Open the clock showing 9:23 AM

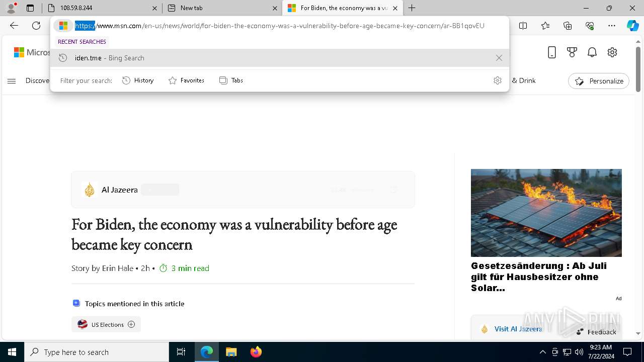(601, 352)
